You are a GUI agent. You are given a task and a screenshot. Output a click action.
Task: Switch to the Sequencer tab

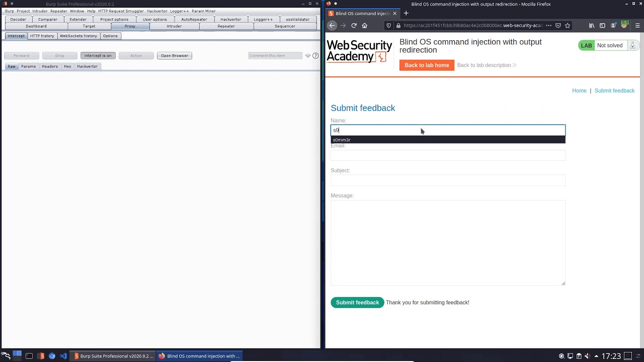pos(285,26)
